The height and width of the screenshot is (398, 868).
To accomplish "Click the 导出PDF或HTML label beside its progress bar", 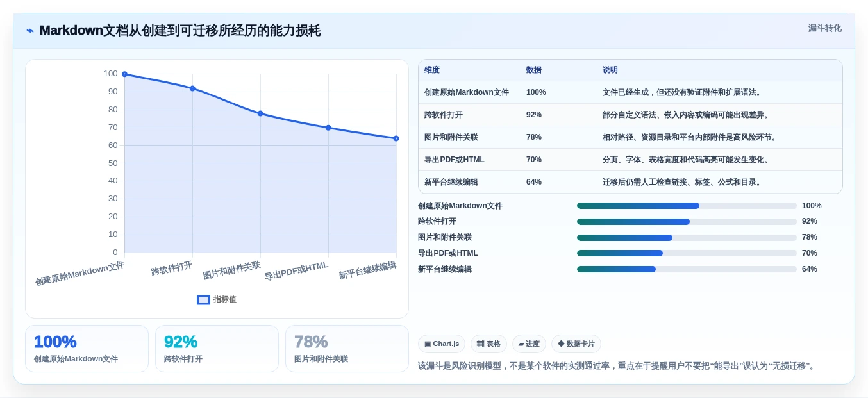I will point(448,253).
